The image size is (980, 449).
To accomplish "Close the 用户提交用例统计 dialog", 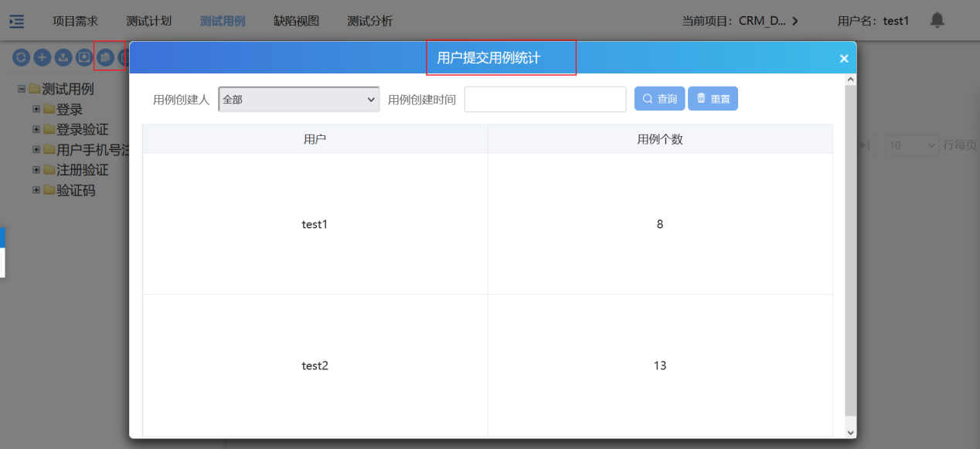I will point(843,59).
